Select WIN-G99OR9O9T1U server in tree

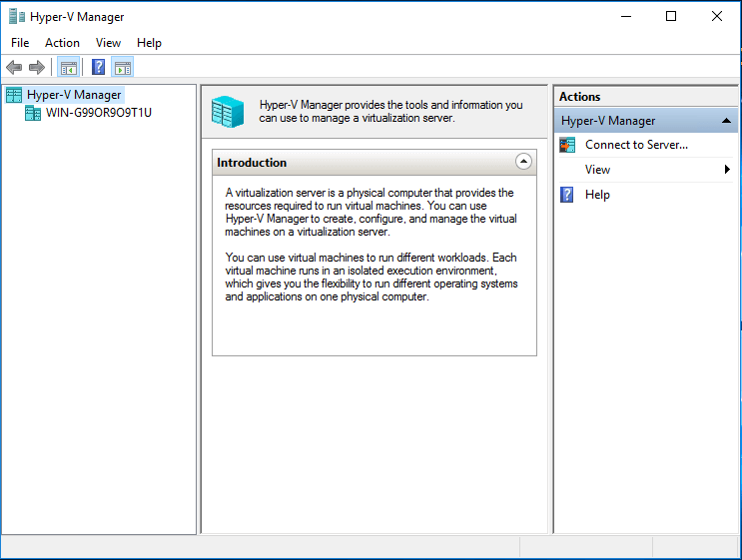99,113
